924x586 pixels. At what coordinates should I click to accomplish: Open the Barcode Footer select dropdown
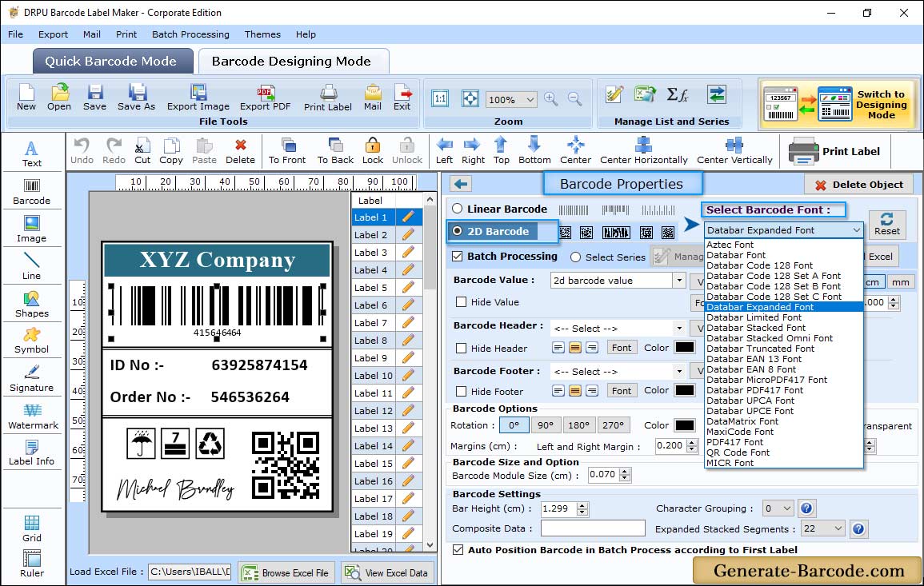pyautogui.click(x=679, y=371)
